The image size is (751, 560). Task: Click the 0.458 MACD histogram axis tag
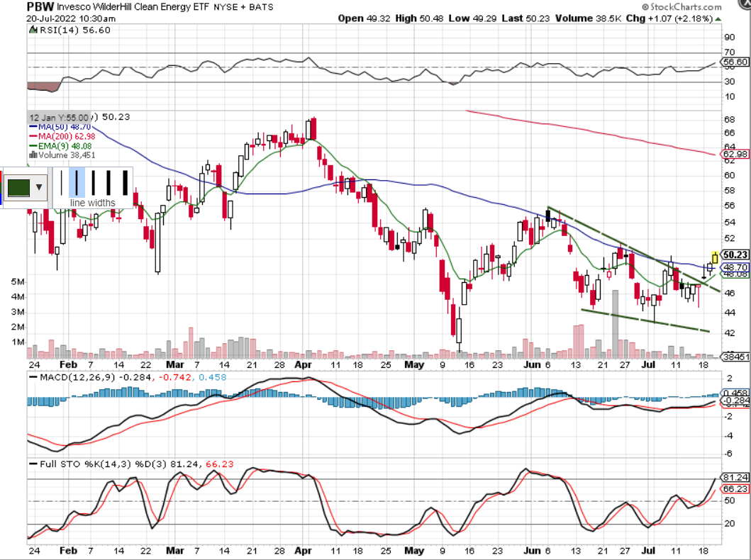point(735,393)
